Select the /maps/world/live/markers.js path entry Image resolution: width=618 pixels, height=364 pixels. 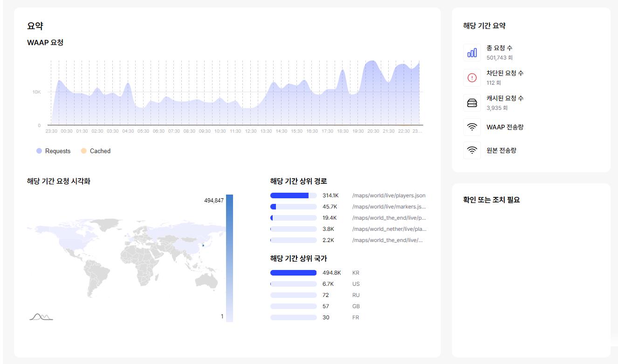click(x=388, y=207)
